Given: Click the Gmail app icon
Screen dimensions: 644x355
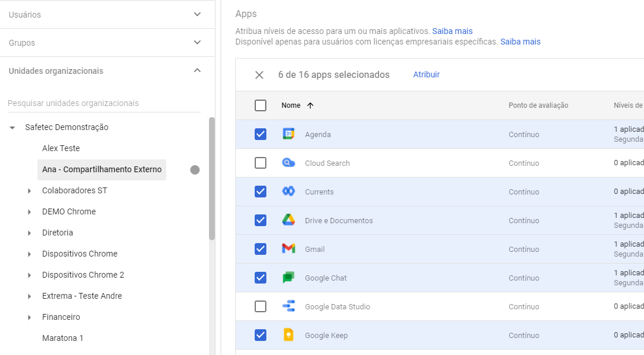Looking at the screenshot, I should click(289, 249).
